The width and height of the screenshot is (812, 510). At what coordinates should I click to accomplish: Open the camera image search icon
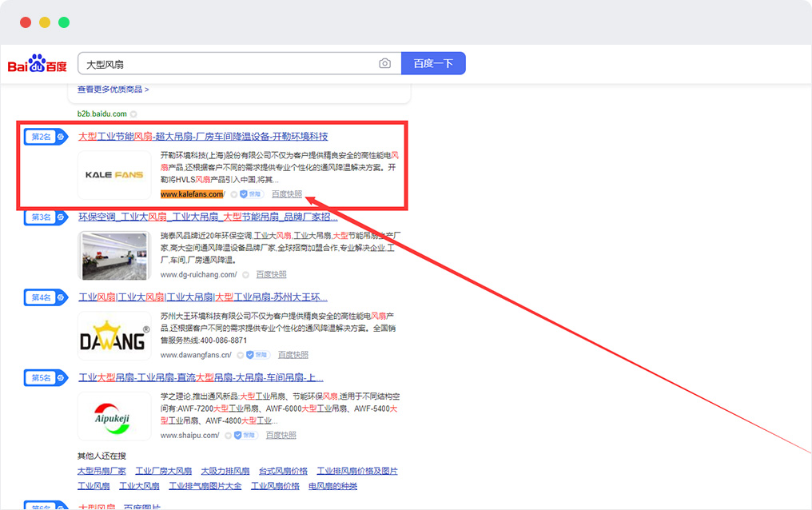(384, 63)
